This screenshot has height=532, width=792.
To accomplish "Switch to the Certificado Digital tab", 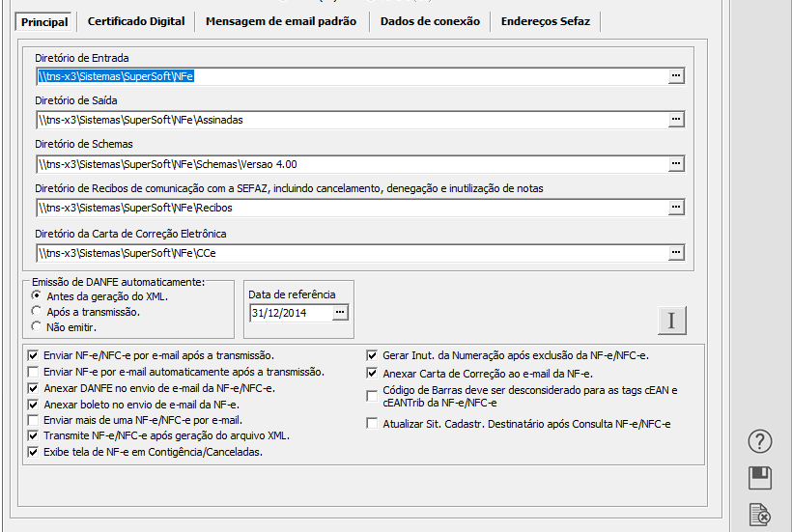I will point(136,21).
